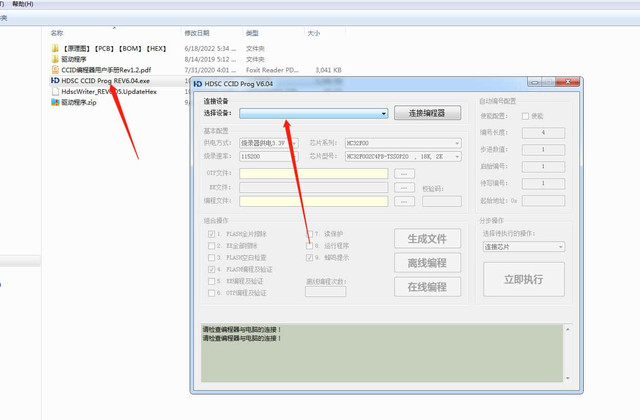Select the 驱动程序.zip archive icon

pos(55,102)
